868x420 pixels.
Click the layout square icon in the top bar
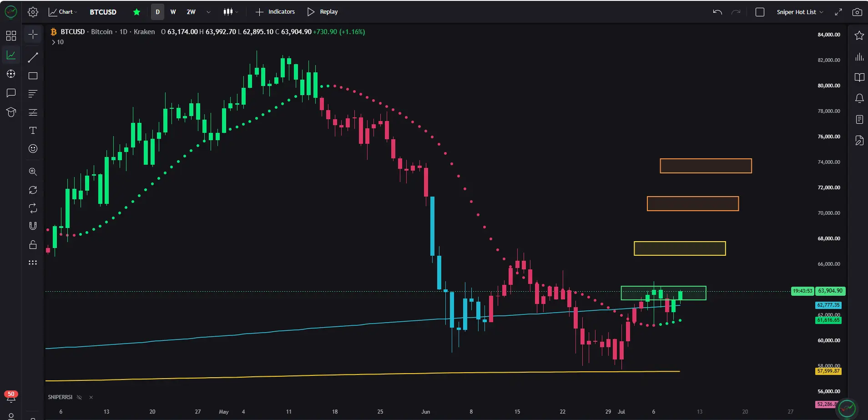(760, 12)
